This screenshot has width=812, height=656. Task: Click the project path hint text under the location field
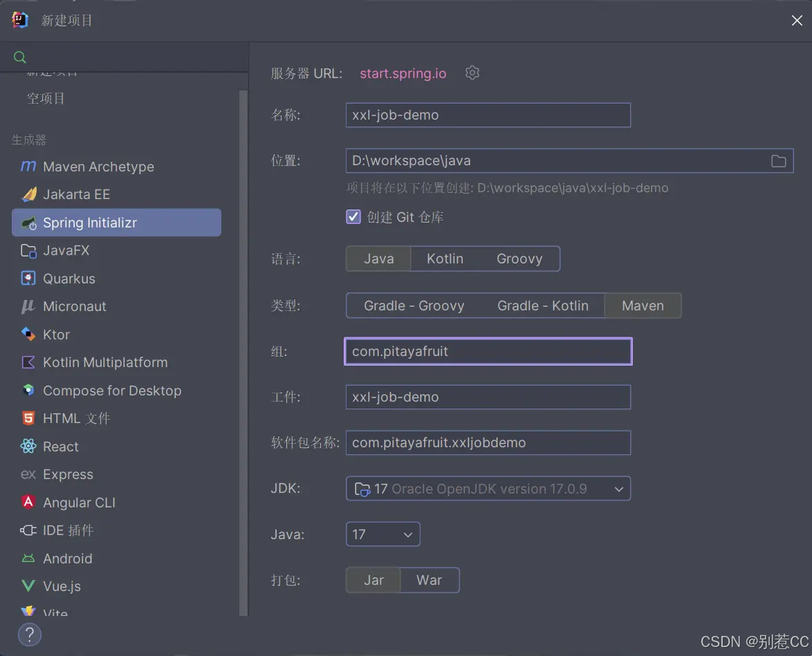coord(507,188)
